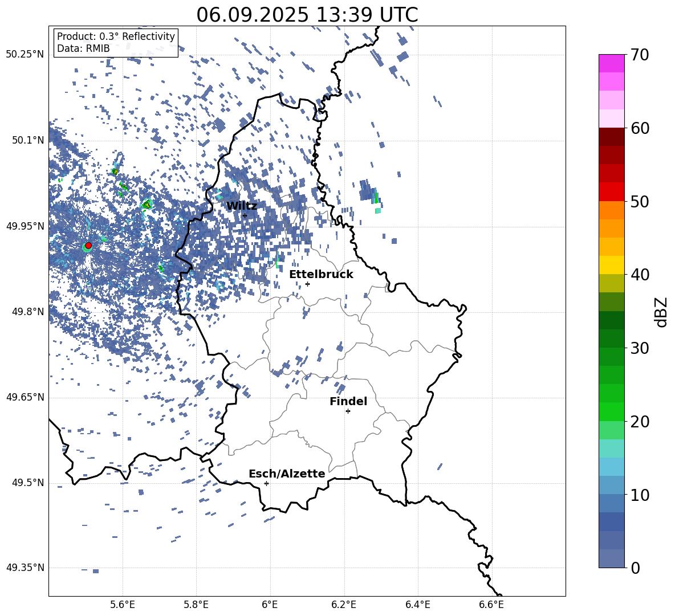Click the 49.65°N latitude label
The image size is (675, 616).
tap(26, 397)
